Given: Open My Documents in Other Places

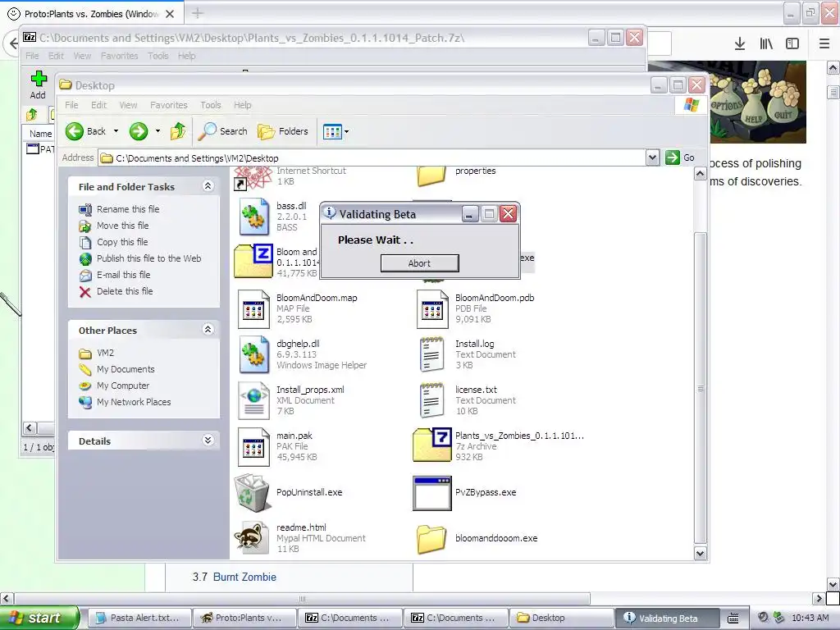Looking at the screenshot, I should [x=126, y=369].
